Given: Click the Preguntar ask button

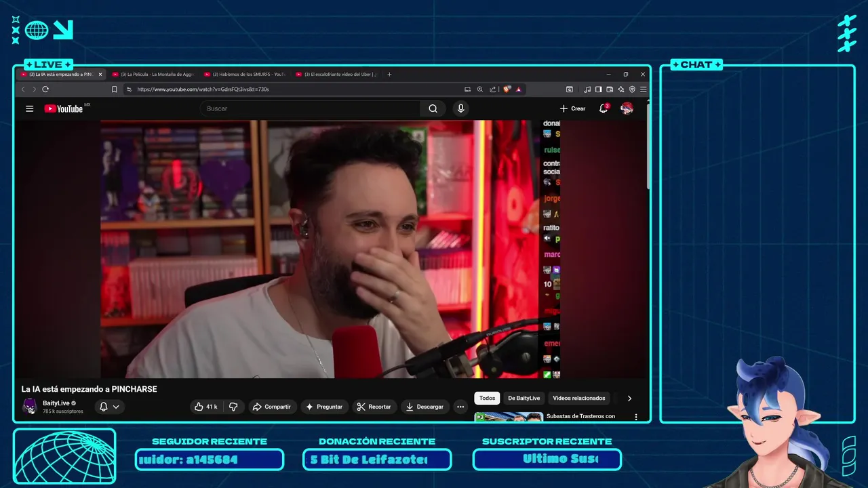Looking at the screenshot, I should pos(324,407).
